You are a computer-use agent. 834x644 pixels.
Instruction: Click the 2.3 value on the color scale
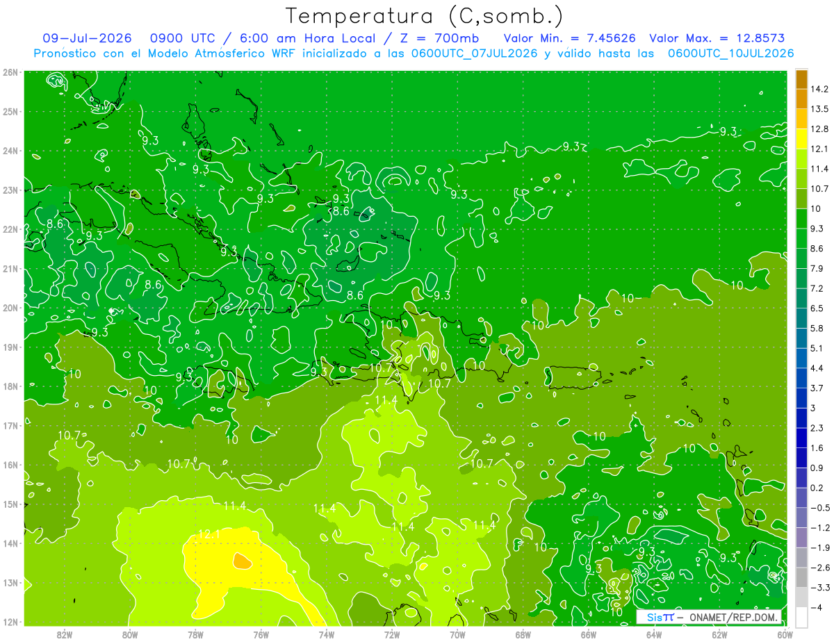tap(817, 428)
